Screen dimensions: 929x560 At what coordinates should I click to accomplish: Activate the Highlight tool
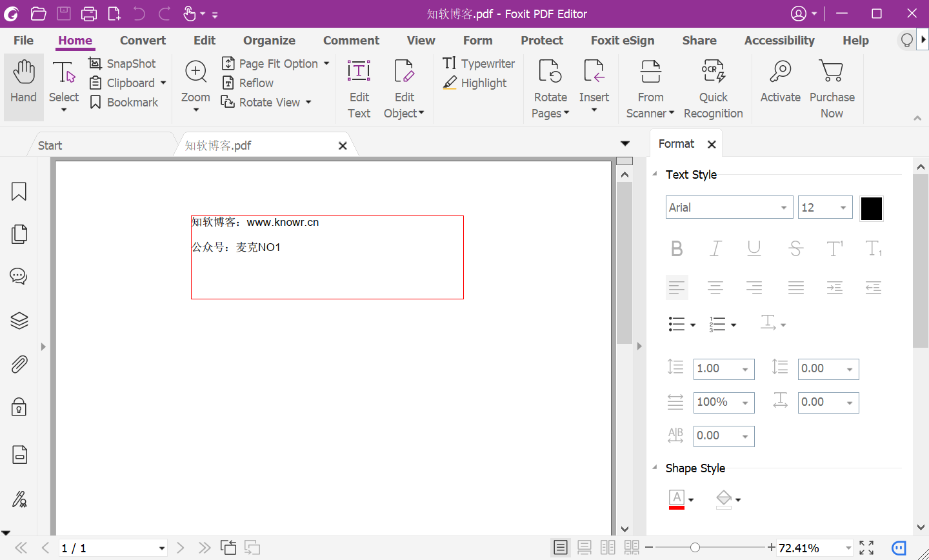coord(475,83)
